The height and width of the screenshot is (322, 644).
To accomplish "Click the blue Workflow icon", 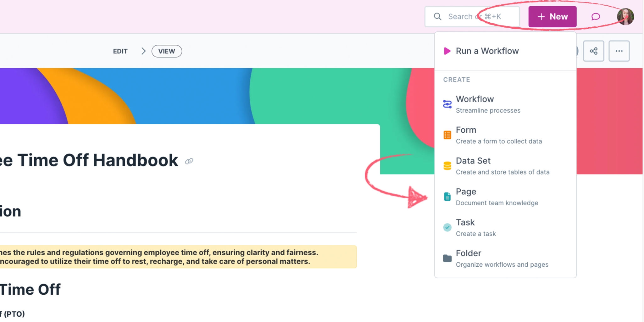I will coord(447,104).
